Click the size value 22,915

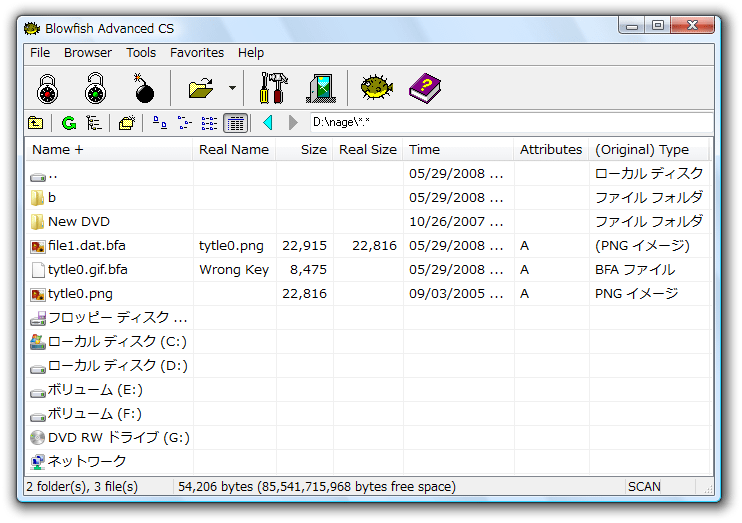tap(304, 246)
